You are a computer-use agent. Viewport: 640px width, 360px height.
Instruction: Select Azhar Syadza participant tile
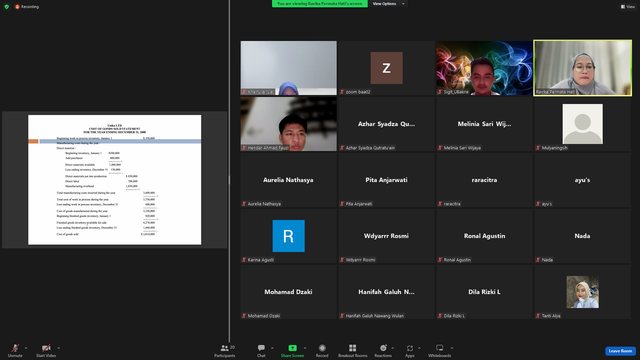[x=387, y=124]
